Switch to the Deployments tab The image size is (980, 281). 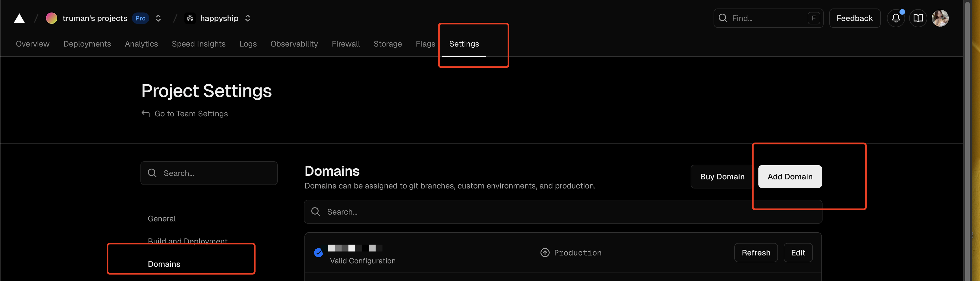pyautogui.click(x=87, y=44)
